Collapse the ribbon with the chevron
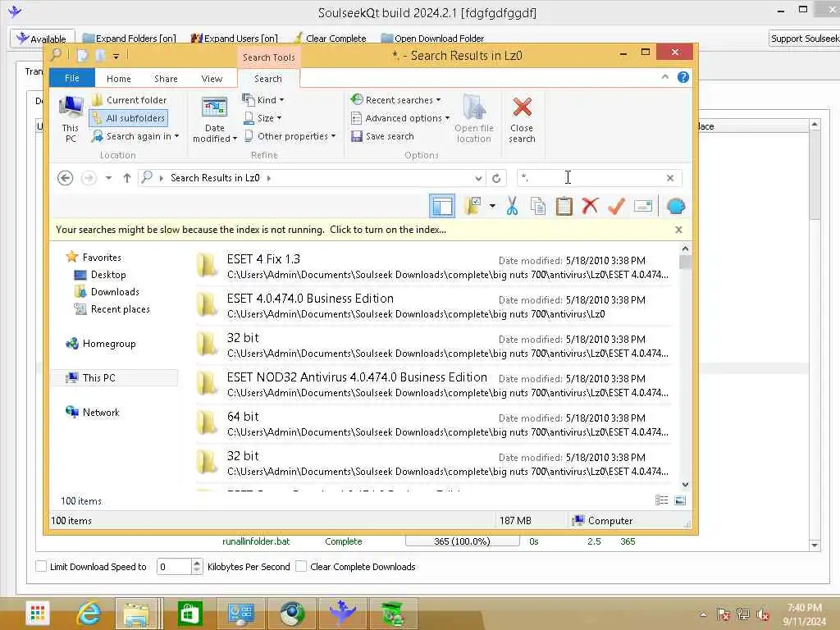Image resolution: width=840 pixels, height=630 pixels. coord(664,77)
